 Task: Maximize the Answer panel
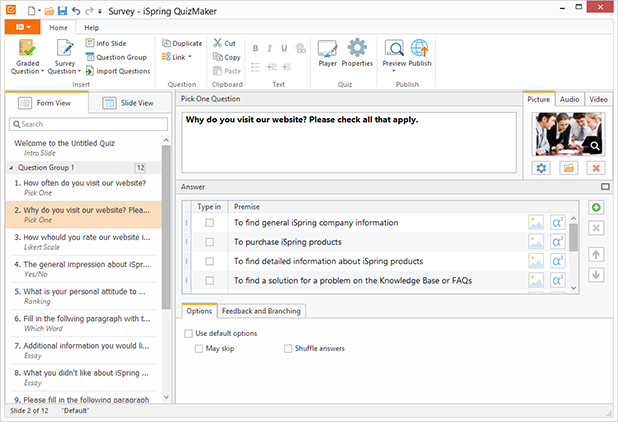605,186
